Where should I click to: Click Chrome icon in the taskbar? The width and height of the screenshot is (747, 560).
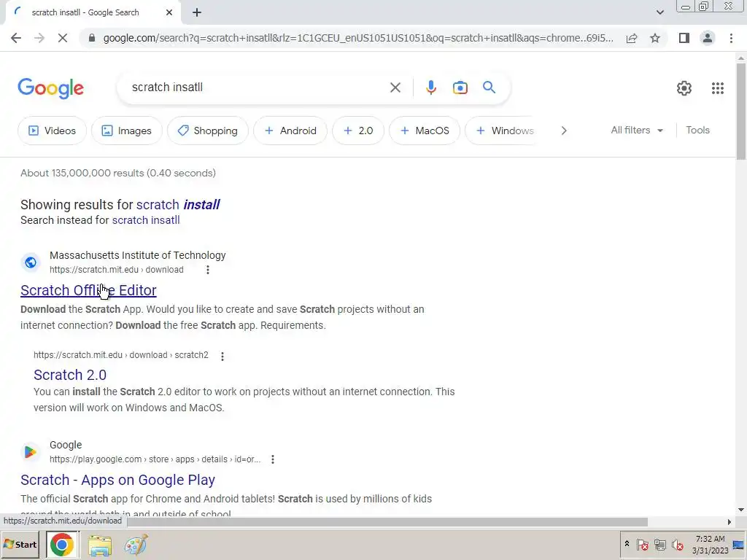pyautogui.click(x=62, y=545)
